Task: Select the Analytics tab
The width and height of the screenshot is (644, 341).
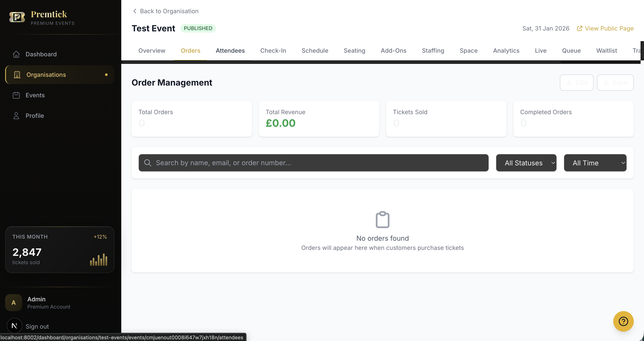Action: coord(506,51)
